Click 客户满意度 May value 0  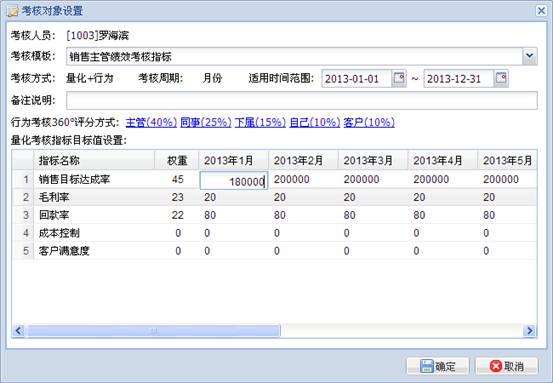point(486,251)
